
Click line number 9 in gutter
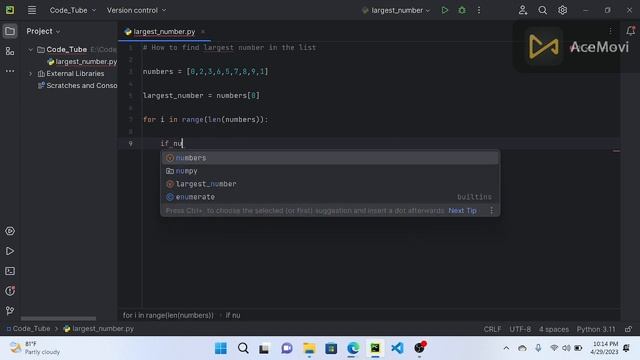pyautogui.click(x=131, y=143)
